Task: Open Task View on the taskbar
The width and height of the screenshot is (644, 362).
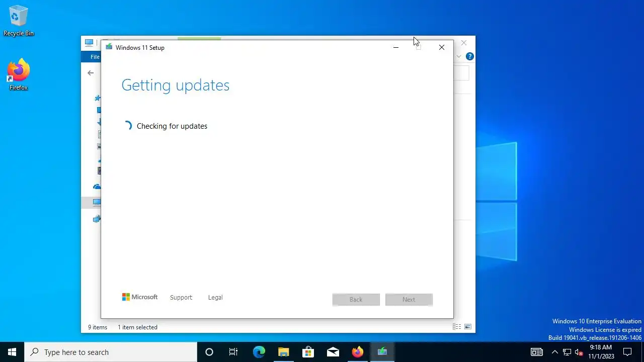Action: click(233, 352)
